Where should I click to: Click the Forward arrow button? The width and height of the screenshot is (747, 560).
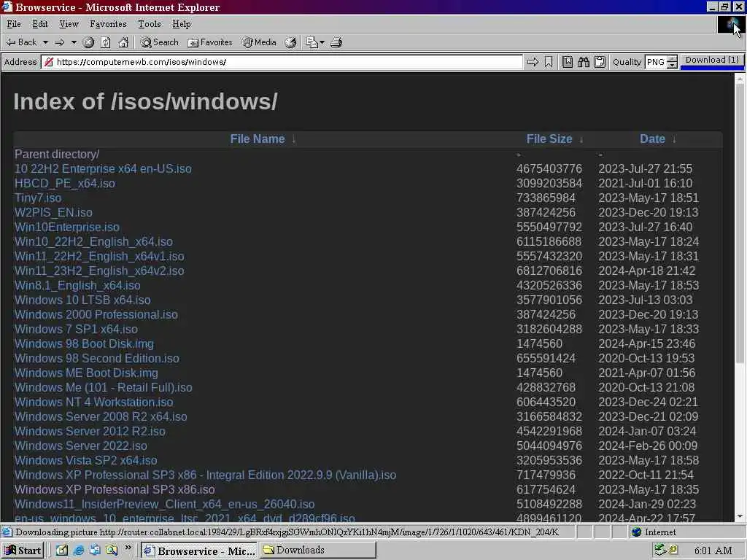(x=60, y=42)
